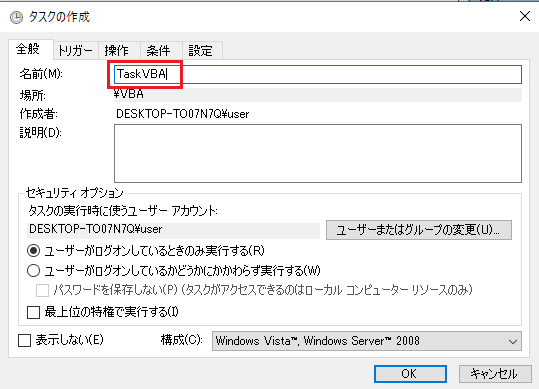Open the 構成 dropdown for Windows Vista

click(366, 341)
